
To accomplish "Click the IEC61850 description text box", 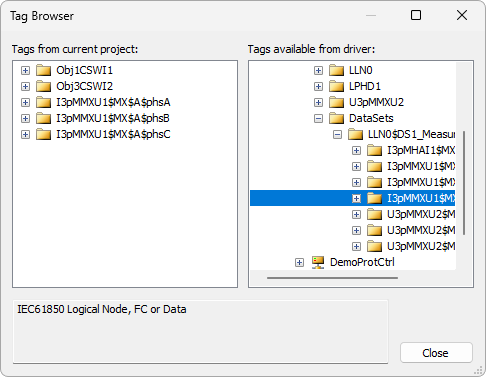I will tap(200, 331).
